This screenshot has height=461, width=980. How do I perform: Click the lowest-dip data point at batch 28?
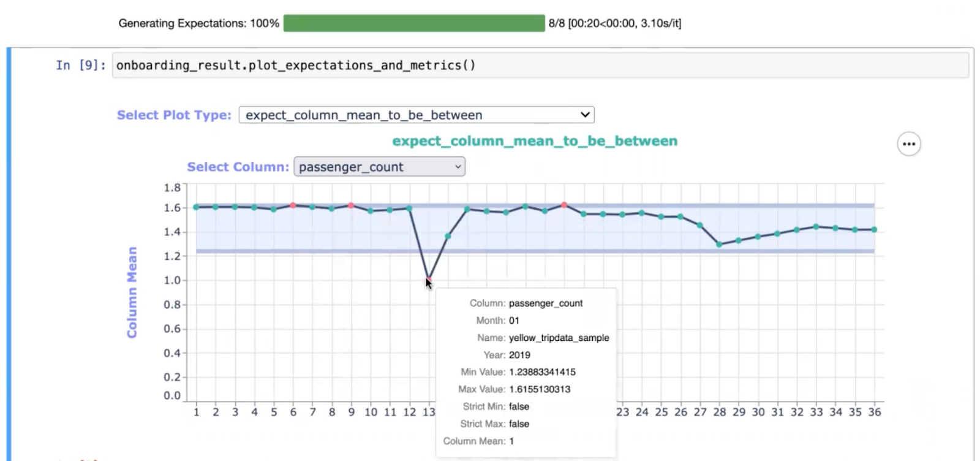pos(719,245)
